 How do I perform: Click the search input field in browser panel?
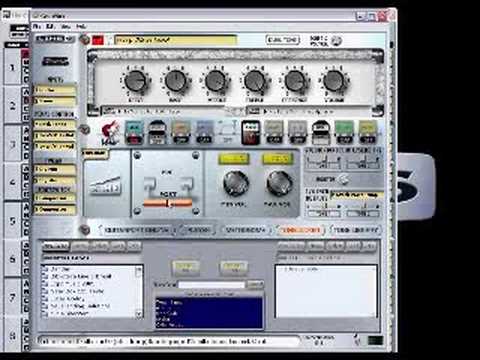tap(211, 285)
